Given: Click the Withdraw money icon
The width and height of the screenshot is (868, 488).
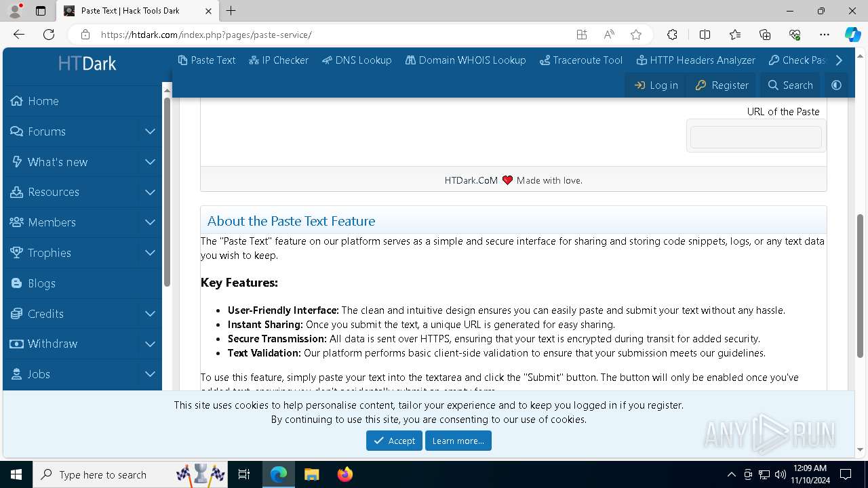Looking at the screenshot, I should pos(16,344).
